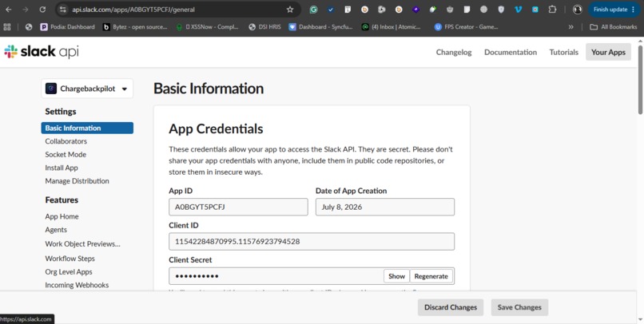The image size is (644, 324).
Task: Open the DSI HRIS bookmark
Action: [265, 27]
